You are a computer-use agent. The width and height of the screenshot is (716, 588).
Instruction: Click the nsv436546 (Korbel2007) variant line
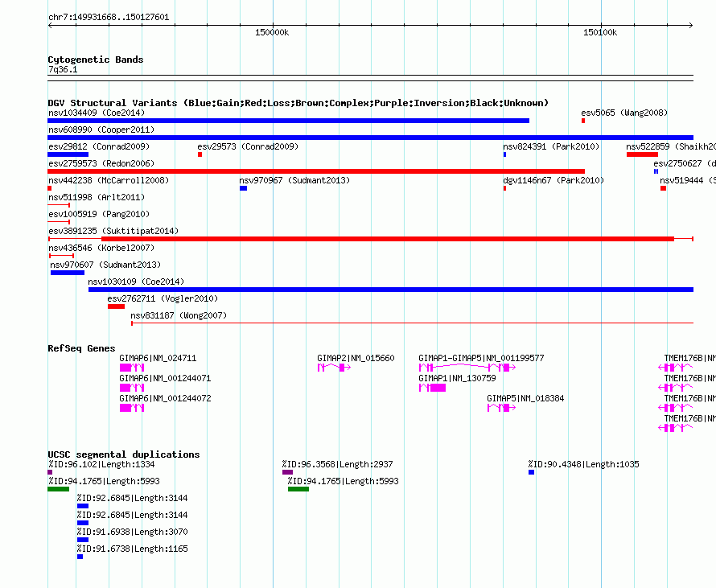[x=62, y=256]
